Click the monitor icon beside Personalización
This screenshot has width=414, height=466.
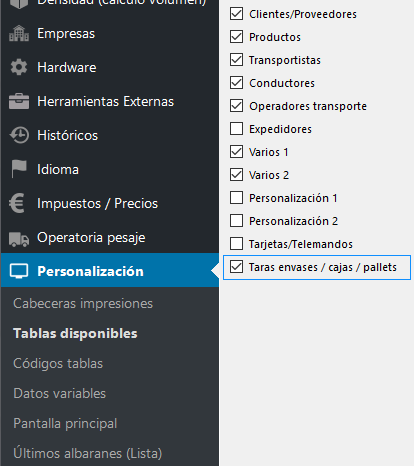pos(19,271)
